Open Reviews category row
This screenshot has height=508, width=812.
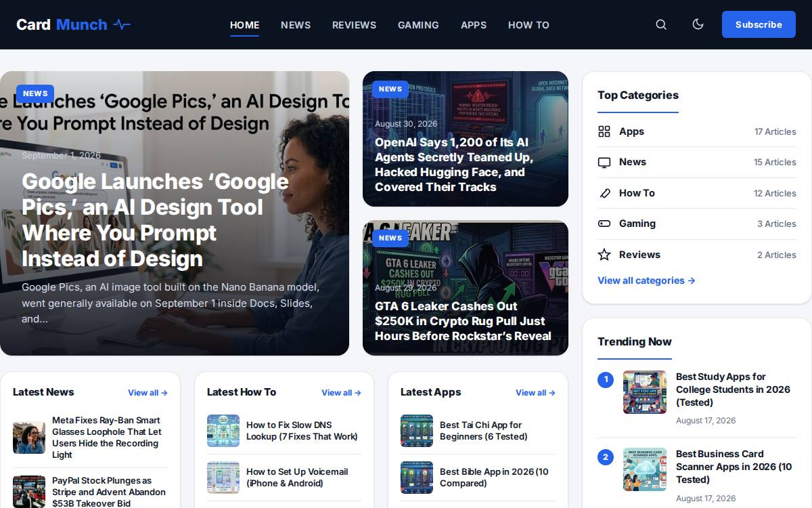pyautogui.click(x=697, y=255)
